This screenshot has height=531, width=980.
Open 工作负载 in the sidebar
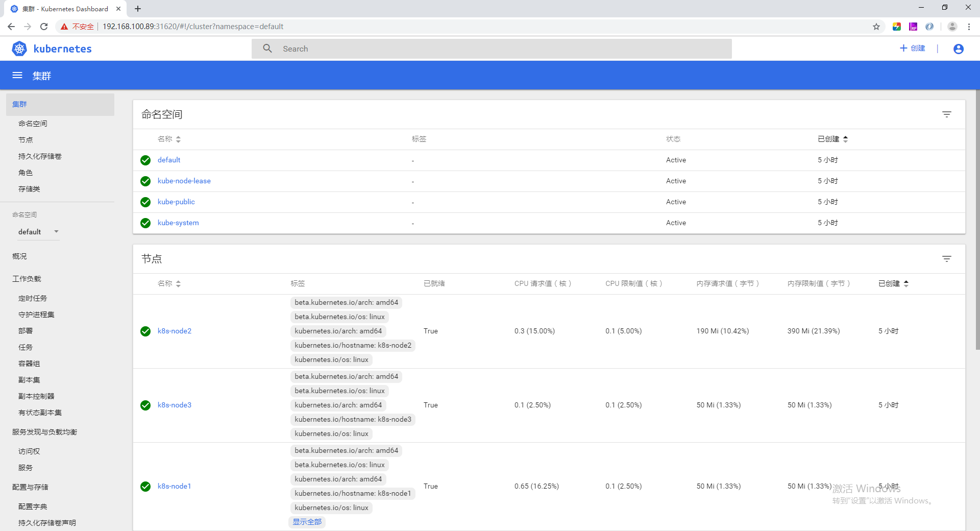[x=27, y=279]
